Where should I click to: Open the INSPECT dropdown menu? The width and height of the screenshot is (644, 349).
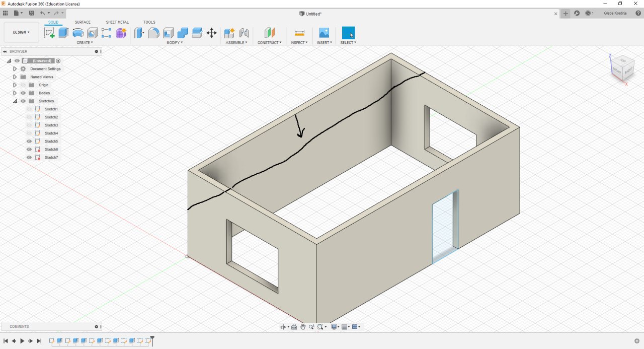pos(299,43)
